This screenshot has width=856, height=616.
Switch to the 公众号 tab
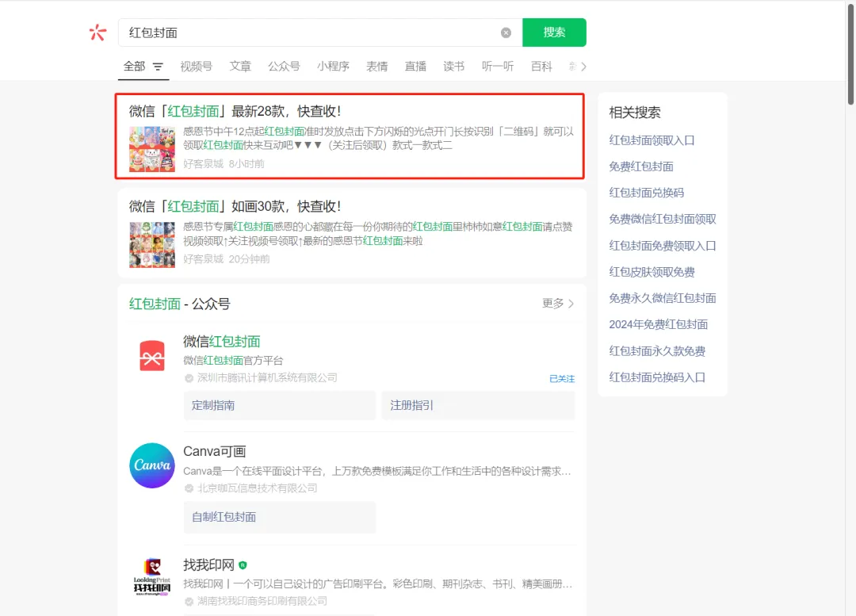tap(284, 67)
